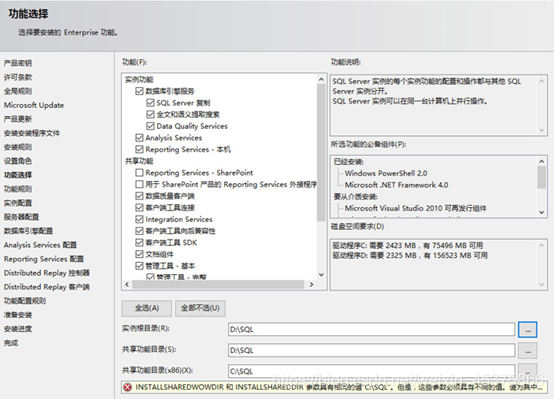Click the feature list vertical scrollbar thumb

click(321, 152)
